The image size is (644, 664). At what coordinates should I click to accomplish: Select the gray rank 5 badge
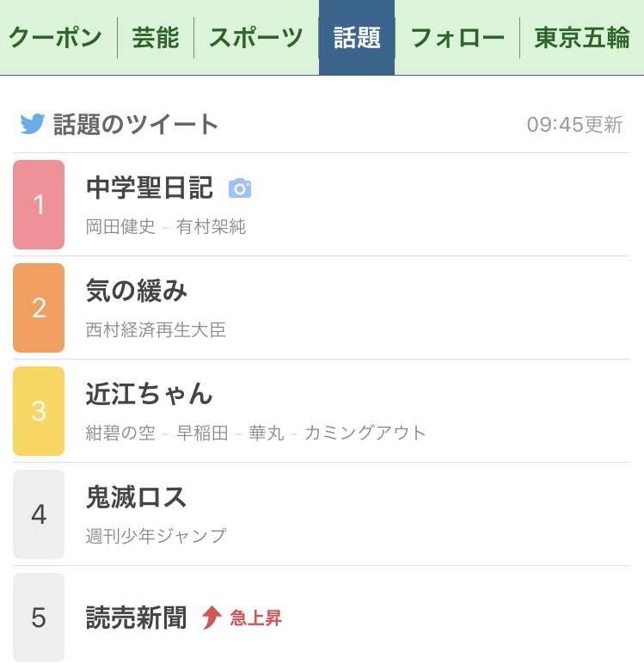point(39,618)
